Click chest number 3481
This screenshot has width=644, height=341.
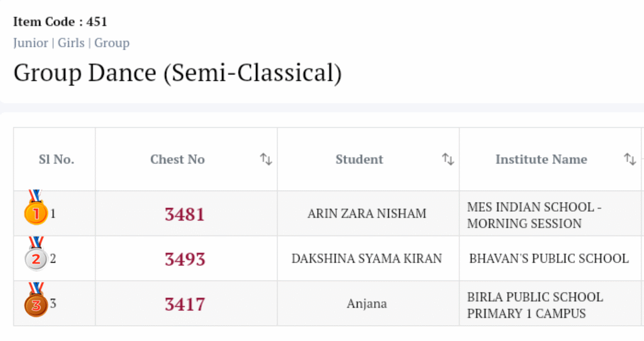(185, 214)
